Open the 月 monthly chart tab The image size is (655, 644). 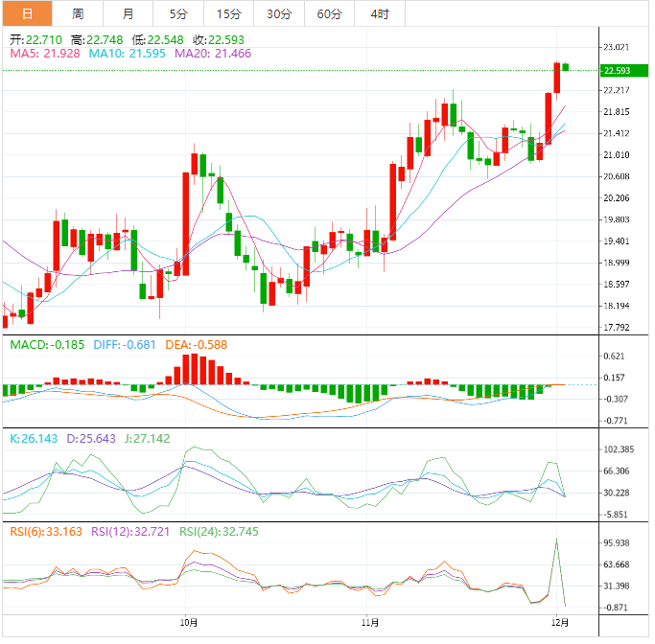[x=128, y=13]
